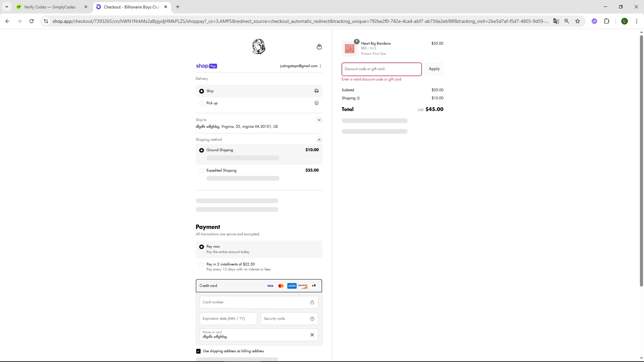The width and height of the screenshot is (644, 362).
Task: Clear the Name on card field
Action: point(312,335)
